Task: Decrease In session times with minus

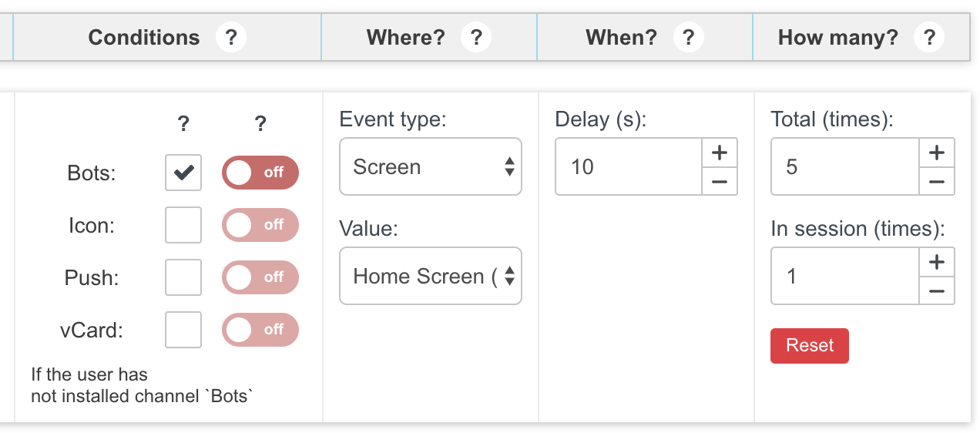Action: tap(937, 290)
